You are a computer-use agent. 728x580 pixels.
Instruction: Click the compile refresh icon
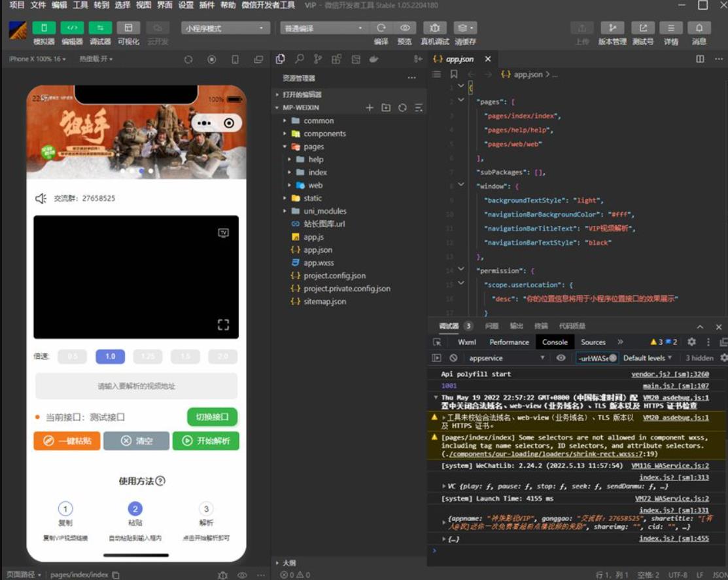coord(381,28)
